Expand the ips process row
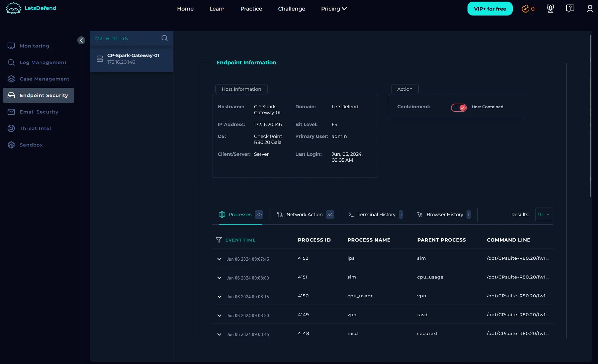The width and height of the screenshot is (598, 364). pyautogui.click(x=219, y=259)
